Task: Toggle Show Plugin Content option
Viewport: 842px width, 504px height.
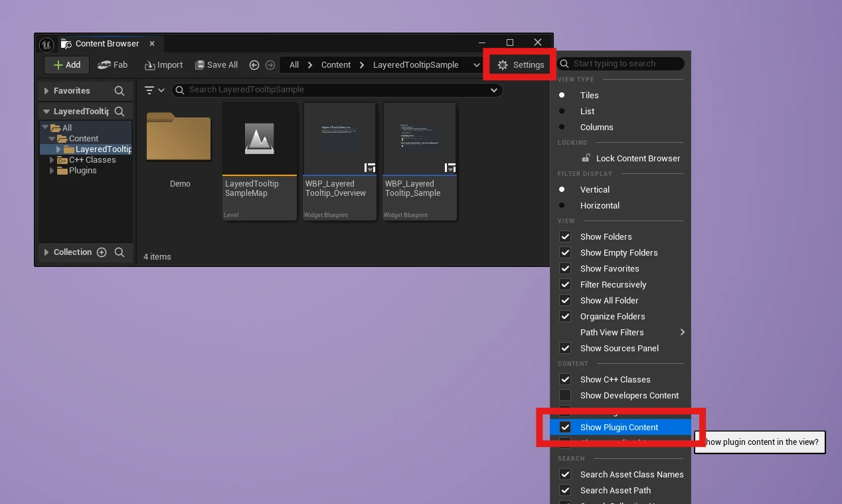Action: [620, 428]
